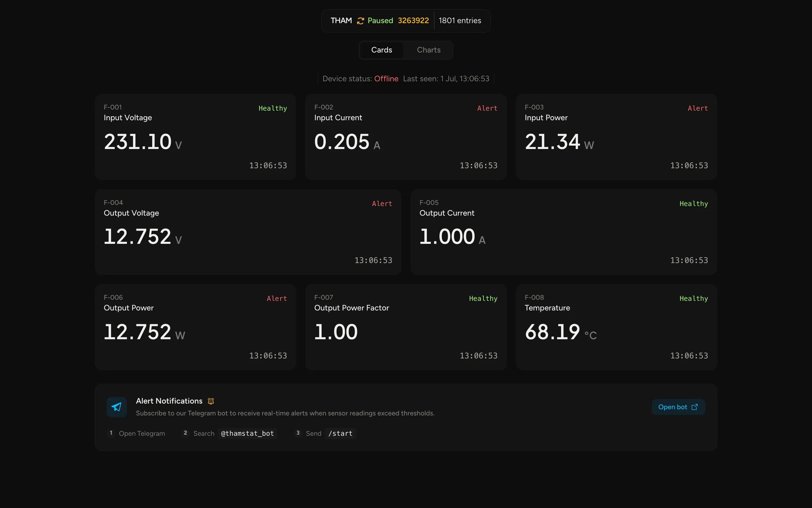812x508 pixels.
Task: Click the Alert badge on Output Power
Action: (277, 298)
